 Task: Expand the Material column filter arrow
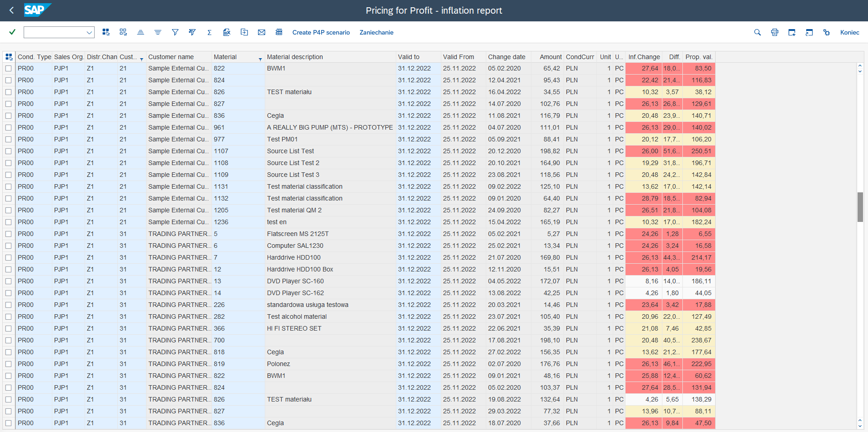pyautogui.click(x=260, y=59)
